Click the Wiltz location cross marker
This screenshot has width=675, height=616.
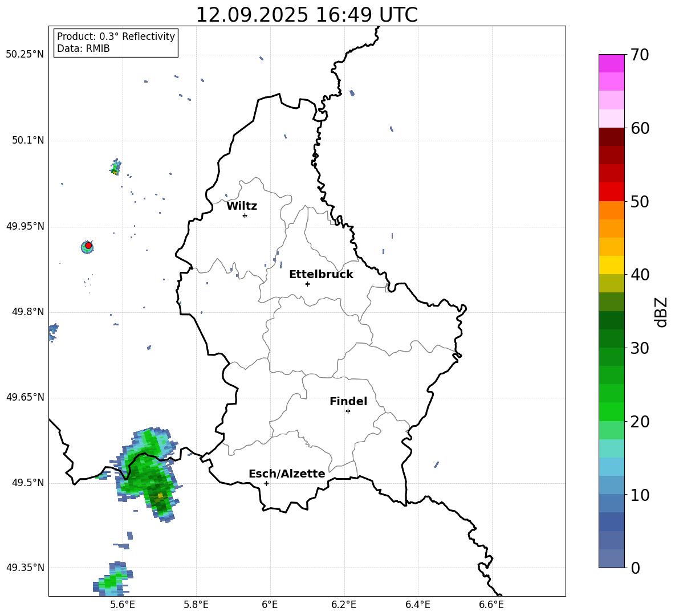click(245, 215)
